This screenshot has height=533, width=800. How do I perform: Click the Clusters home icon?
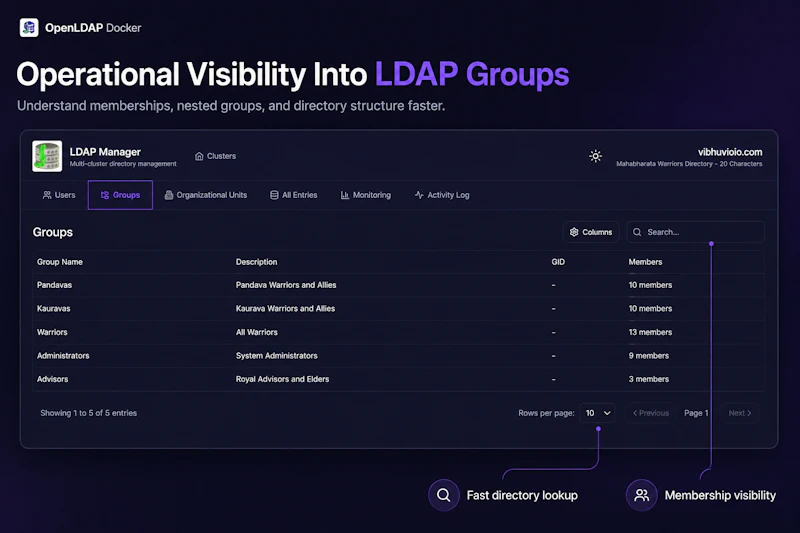[x=199, y=156]
